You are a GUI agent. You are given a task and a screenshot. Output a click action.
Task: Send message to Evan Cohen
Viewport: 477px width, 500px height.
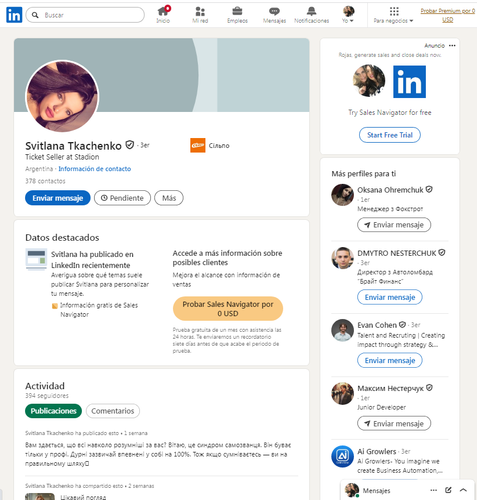390,360
